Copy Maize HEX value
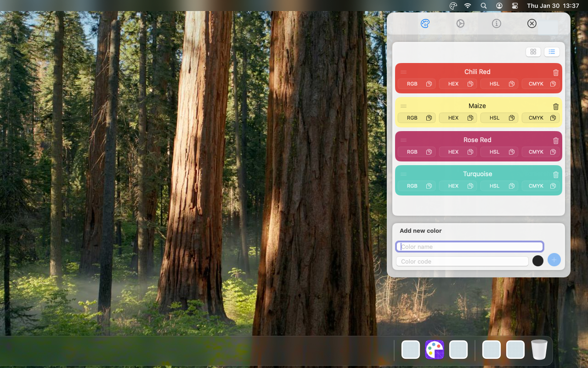Image resolution: width=588 pixels, height=368 pixels. coord(458,118)
